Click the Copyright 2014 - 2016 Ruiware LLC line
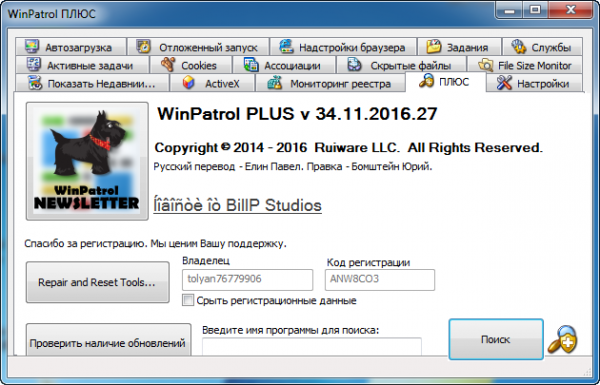Image resolution: width=600 pixels, height=385 pixels. pos(349,147)
